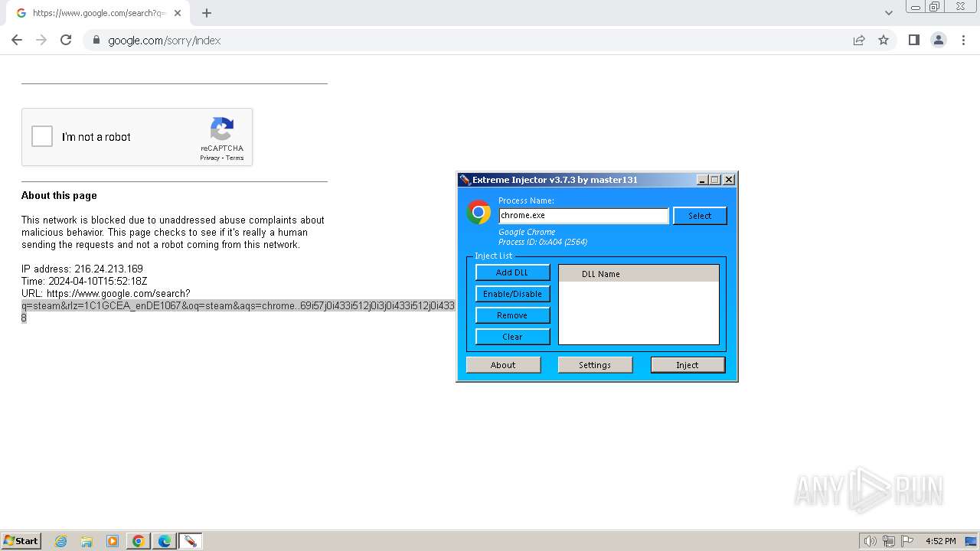Check the I'm not a robot box
Screen dimensions: 980x551
(x=42, y=137)
